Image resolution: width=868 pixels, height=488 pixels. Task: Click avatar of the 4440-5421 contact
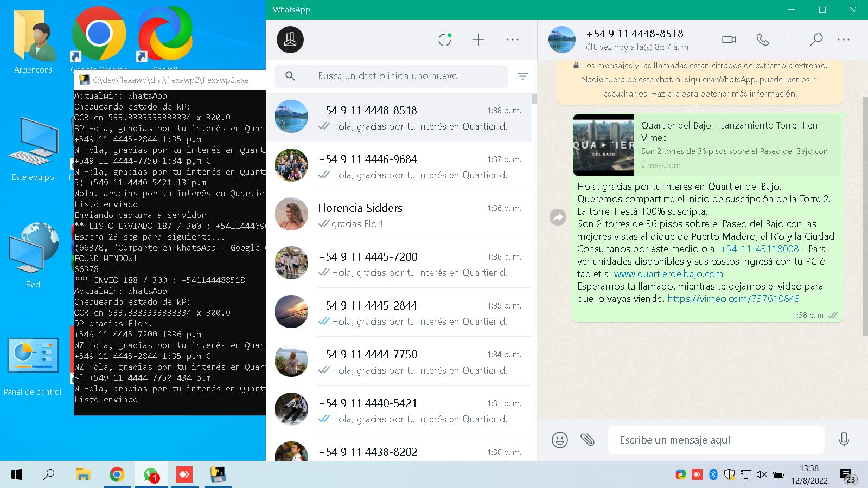click(291, 409)
